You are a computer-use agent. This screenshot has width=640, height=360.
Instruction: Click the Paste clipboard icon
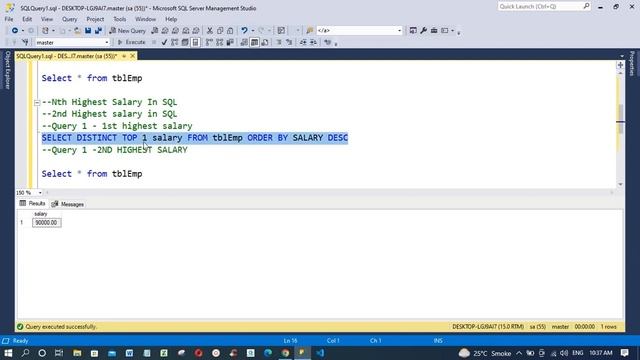230,31
